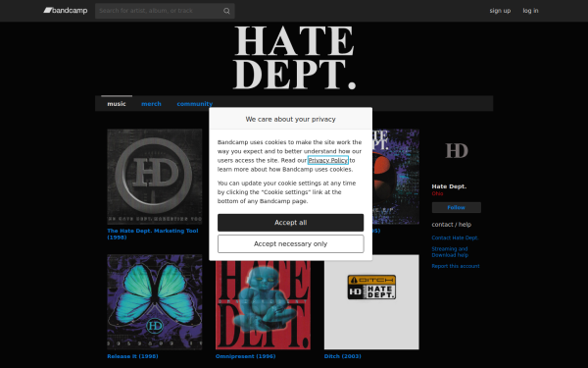Click the Ohio location text

coord(437,193)
